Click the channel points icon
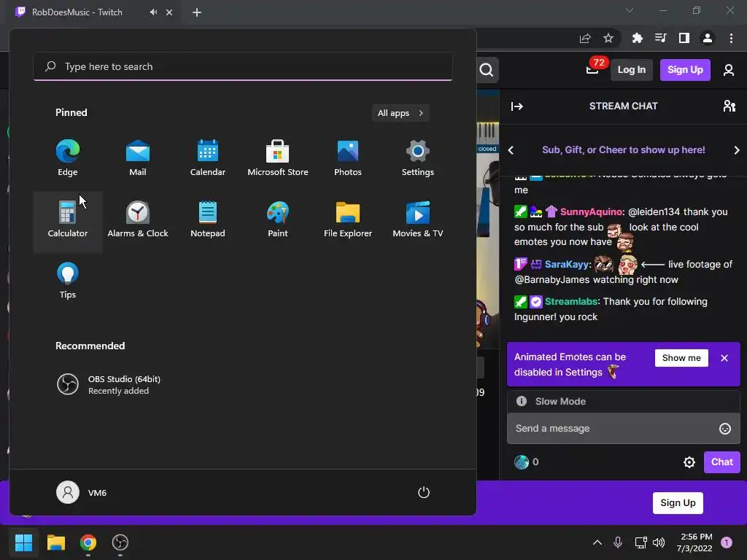747x560 pixels. tap(522, 462)
